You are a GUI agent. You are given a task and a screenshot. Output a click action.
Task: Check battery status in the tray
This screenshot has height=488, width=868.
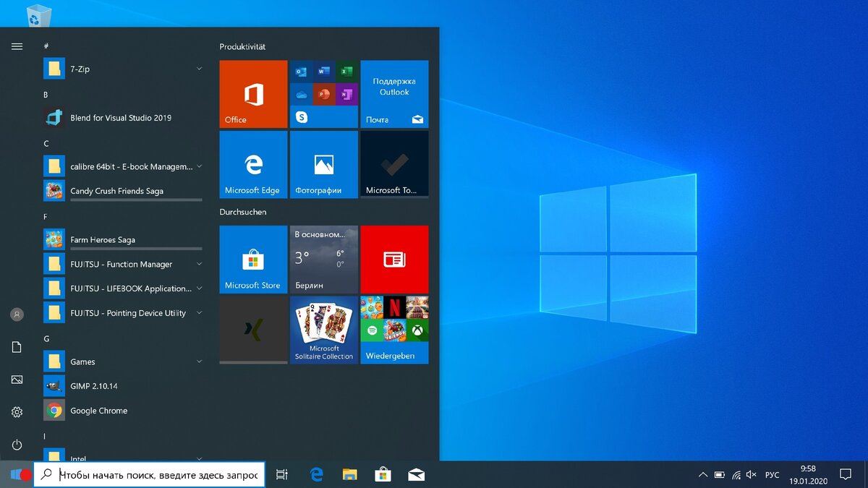(720, 474)
